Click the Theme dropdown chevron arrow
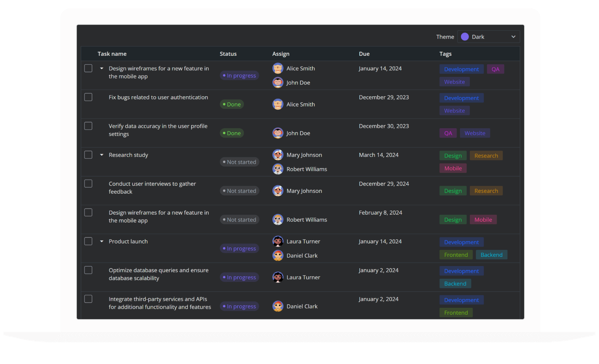The height and width of the screenshot is (364, 599). [513, 37]
